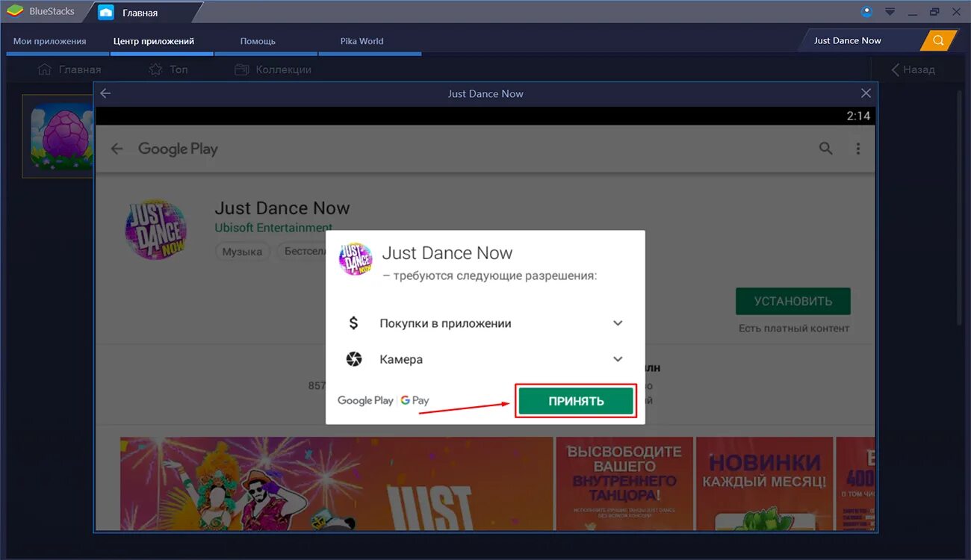Open the Главная home tab icon
Screen dimensions: 971x560
106,12
